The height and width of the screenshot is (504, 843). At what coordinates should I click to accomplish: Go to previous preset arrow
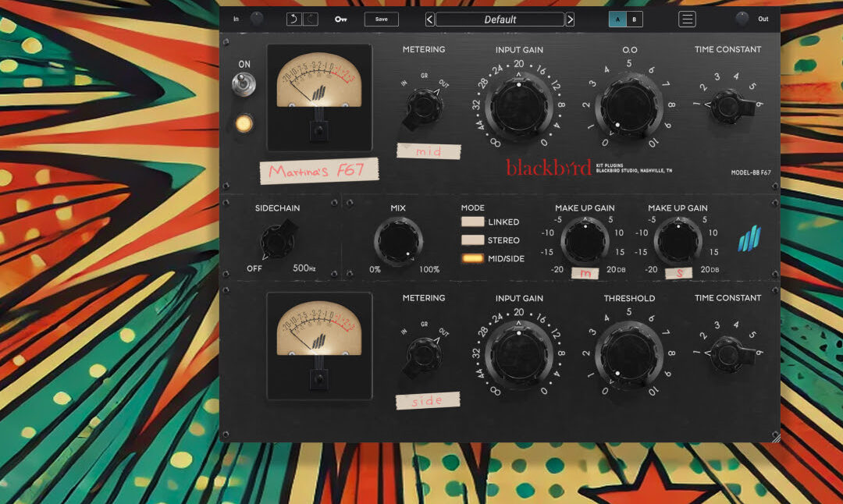429,20
